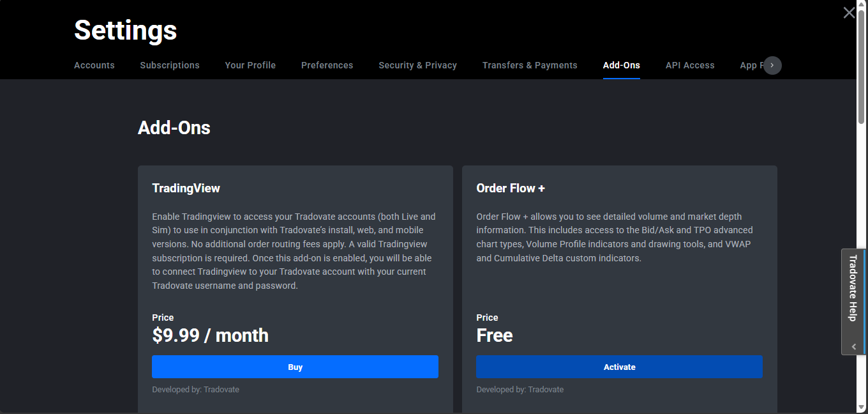Click the Settings page title
The width and height of the screenshot is (868, 414).
126,30
